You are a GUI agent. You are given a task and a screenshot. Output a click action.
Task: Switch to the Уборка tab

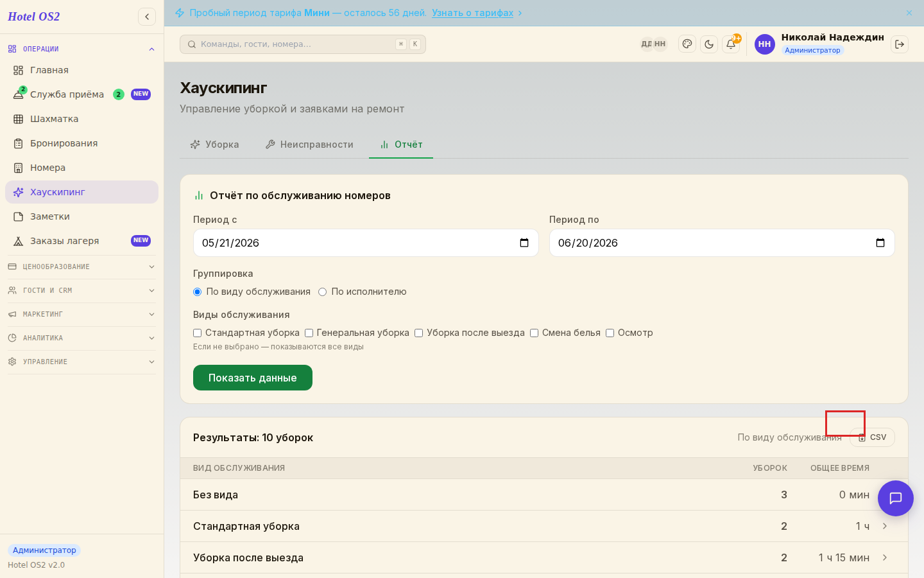[x=215, y=144]
